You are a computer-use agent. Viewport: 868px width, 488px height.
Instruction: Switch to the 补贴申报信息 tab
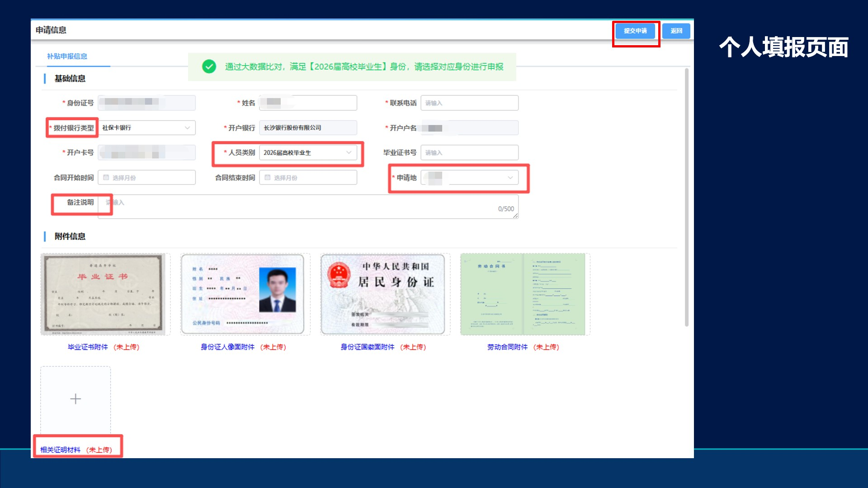pos(67,56)
